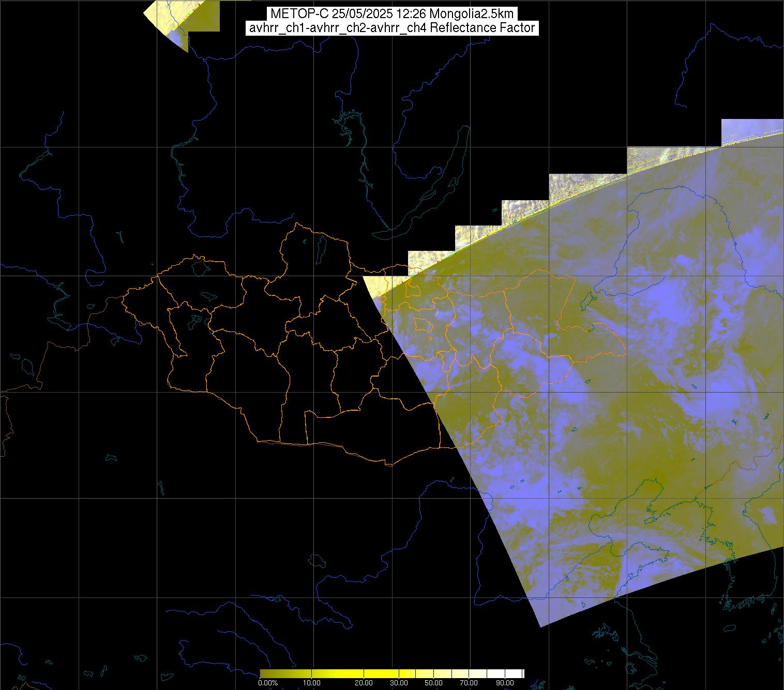Click the 20.00 label on the color scale

coord(364,683)
